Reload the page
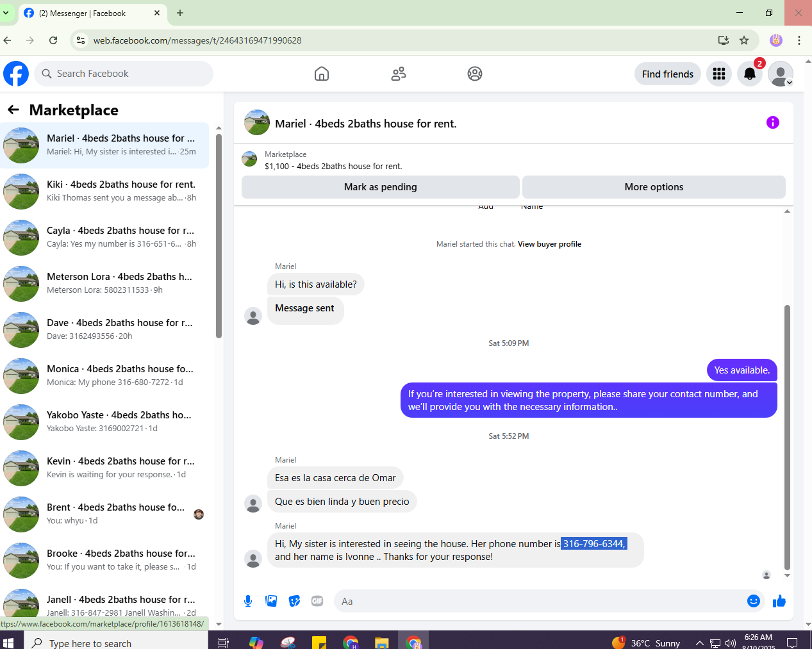 click(x=53, y=40)
